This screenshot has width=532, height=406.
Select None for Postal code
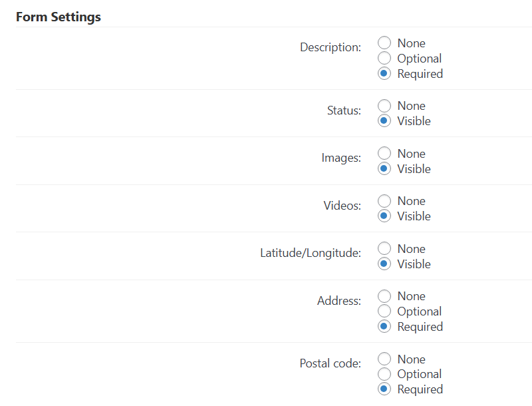tap(384, 359)
